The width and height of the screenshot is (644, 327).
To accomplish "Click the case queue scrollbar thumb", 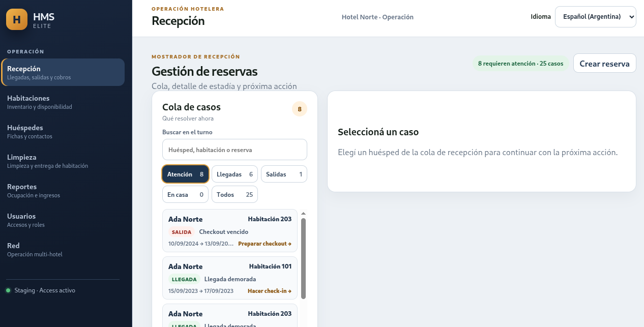I will coord(304,258).
